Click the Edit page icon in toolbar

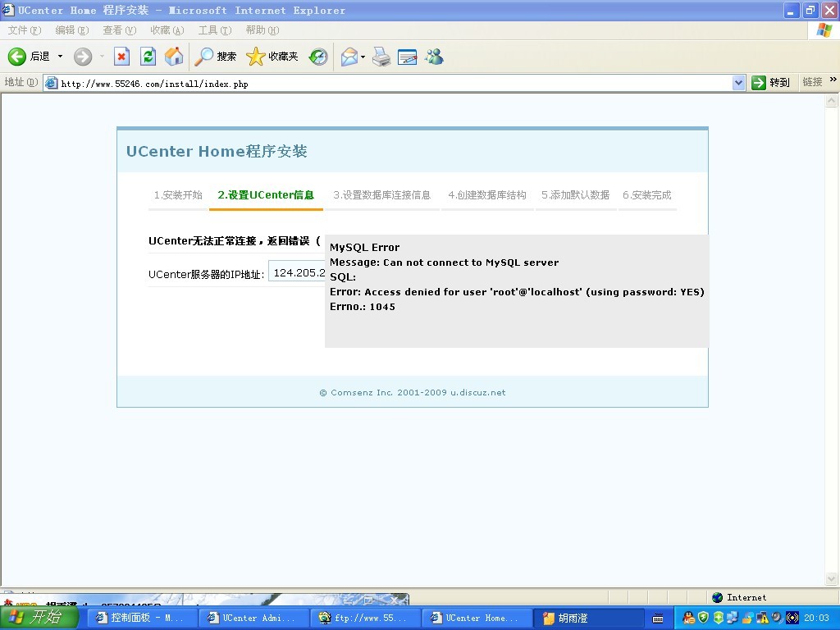point(407,57)
